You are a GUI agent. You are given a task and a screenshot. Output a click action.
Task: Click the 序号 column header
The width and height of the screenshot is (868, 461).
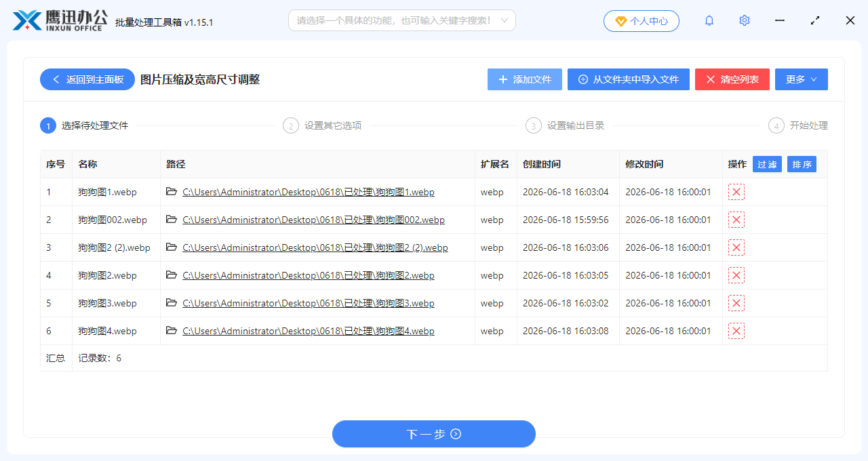(x=56, y=164)
